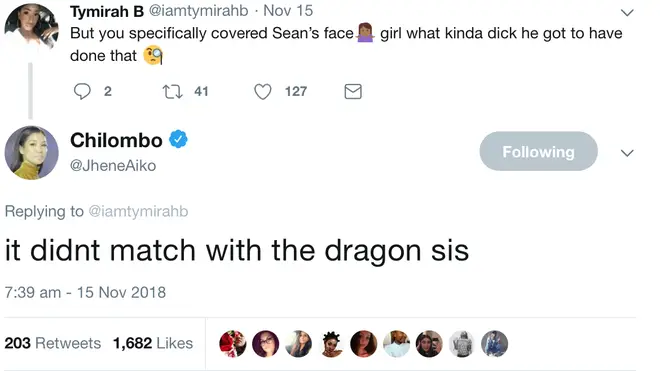Open the @JheneAiko handle link
660x371 pixels.
click(113, 165)
